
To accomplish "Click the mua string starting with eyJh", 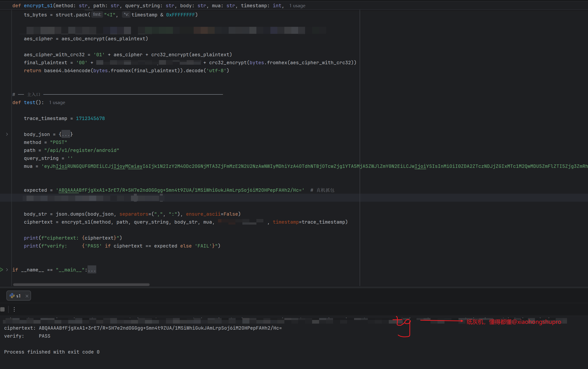I will click(x=314, y=166).
